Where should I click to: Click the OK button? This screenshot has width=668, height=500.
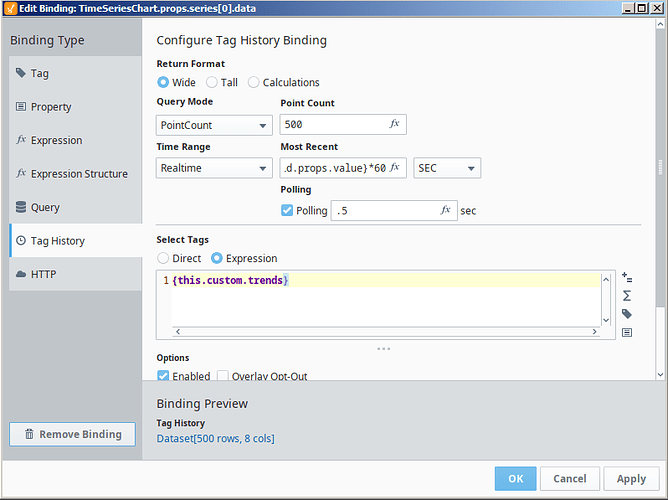point(515,479)
